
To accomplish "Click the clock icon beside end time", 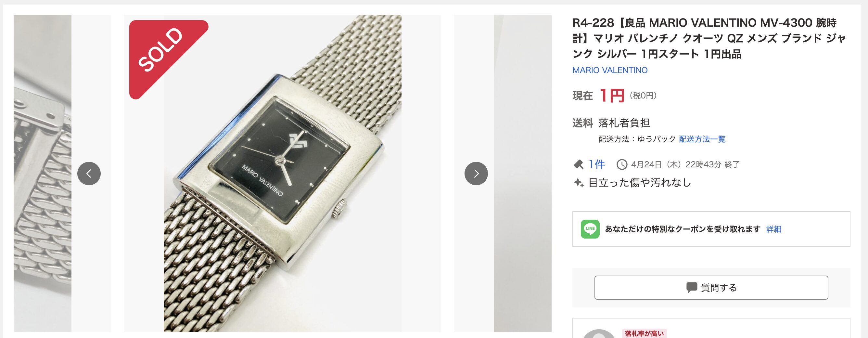I will click(x=622, y=164).
